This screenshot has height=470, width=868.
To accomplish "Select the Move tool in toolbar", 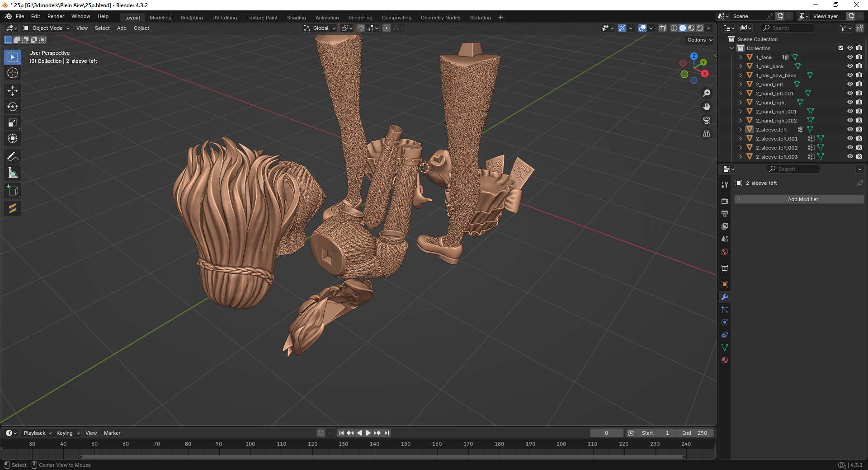I will pos(13,91).
